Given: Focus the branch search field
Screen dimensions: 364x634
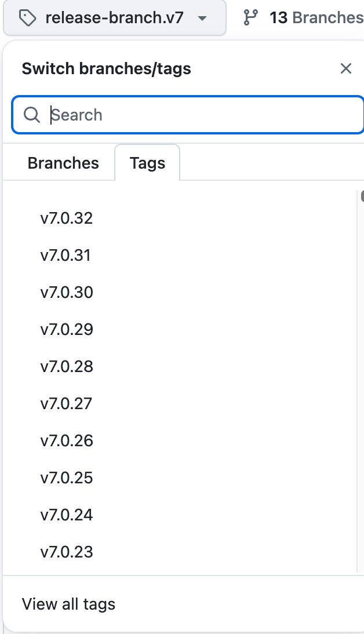Looking at the screenshot, I should click(x=197, y=115).
